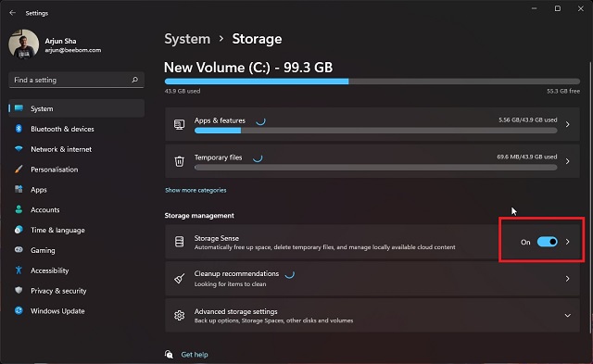Open Network & internet settings
This screenshot has height=364, width=593.
click(x=76, y=149)
